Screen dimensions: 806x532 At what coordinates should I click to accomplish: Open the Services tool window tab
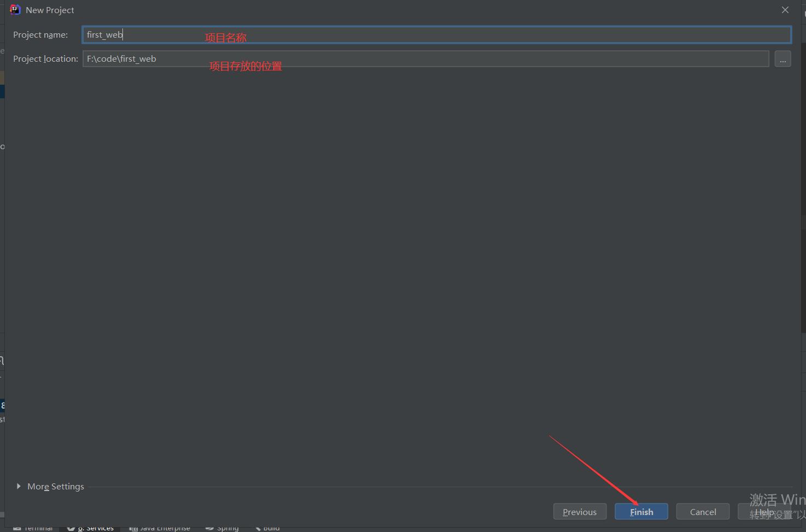coord(91,528)
